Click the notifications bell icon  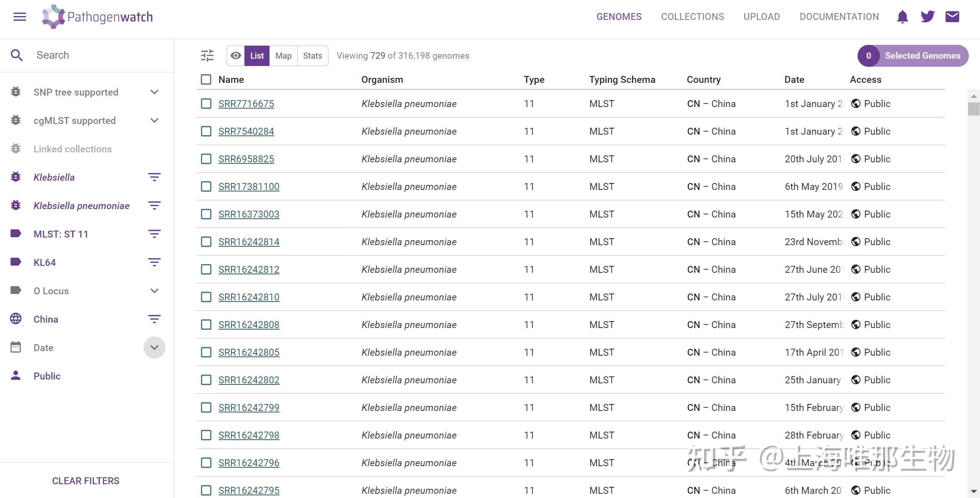[902, 17]
